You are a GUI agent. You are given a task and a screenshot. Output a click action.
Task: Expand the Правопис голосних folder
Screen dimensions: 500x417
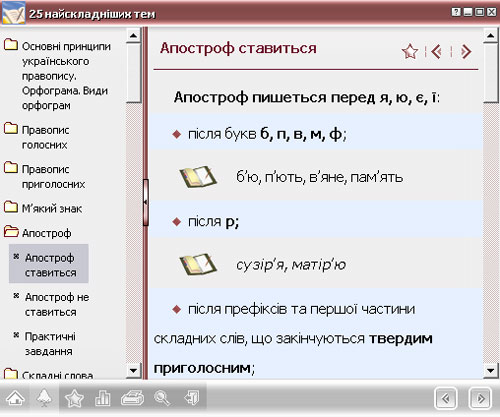click(x=11, y=128)
